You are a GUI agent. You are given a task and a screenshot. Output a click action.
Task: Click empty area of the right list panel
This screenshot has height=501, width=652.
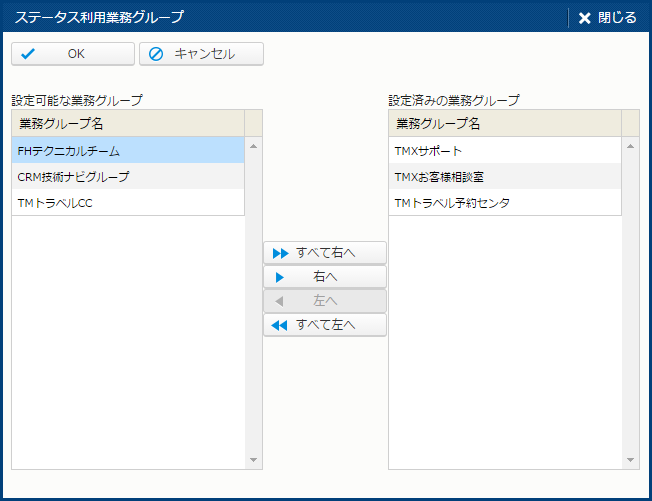click(x=505, y=340)
